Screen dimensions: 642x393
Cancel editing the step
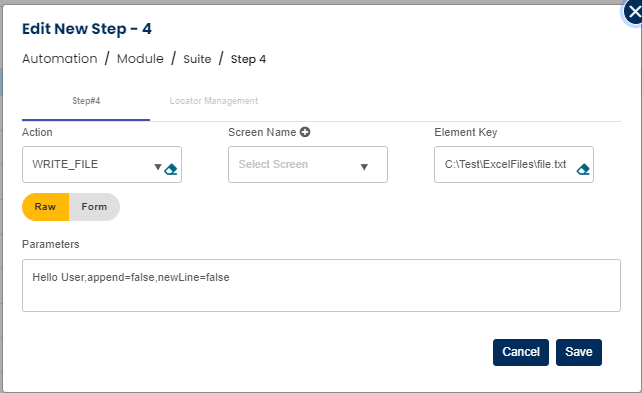pos(521,352)
